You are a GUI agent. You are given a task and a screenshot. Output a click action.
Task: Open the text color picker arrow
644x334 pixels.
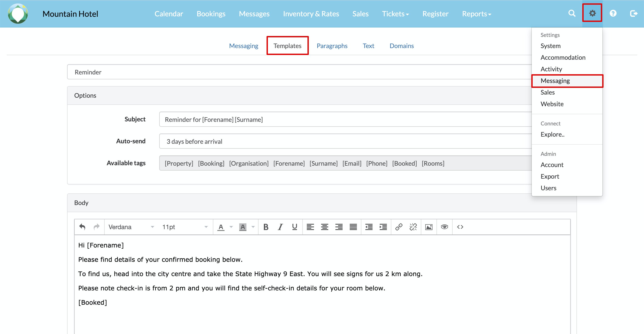(x=231, y=227)
